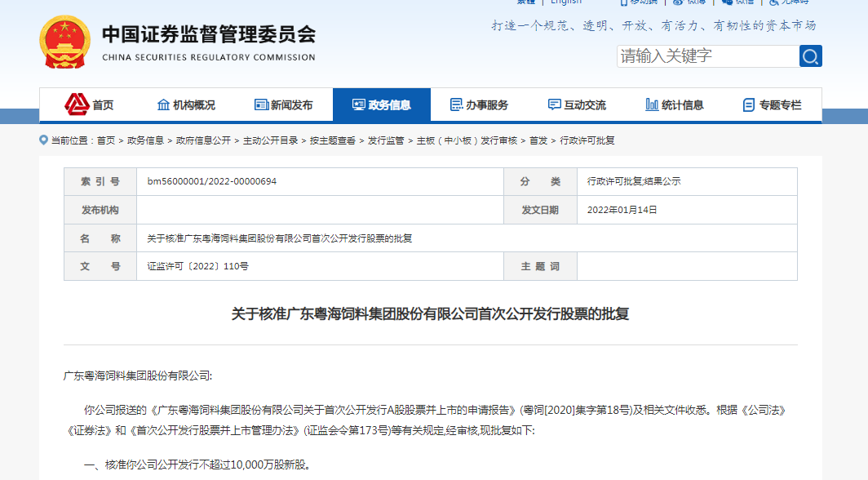This screenshot has width=868, height=480.
Task: Click the 索引号 label cell
Action: point(100,181)
